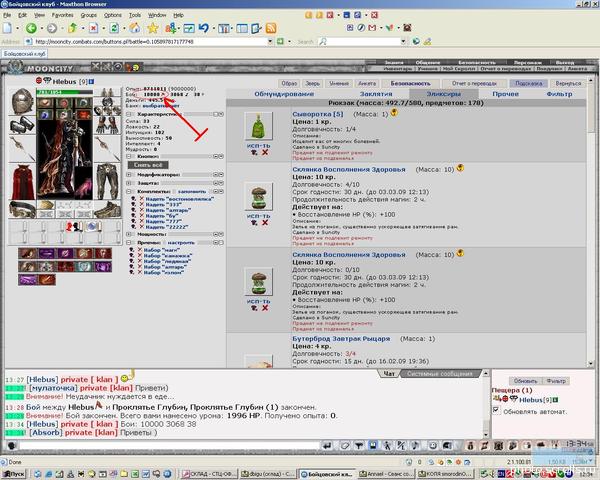Collapse the Кнопки section
Screen dimensions: 600x480
129,157
